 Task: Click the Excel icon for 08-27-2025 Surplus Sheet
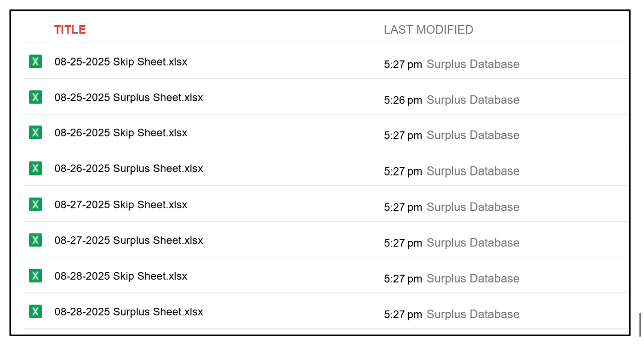(35, 240)
